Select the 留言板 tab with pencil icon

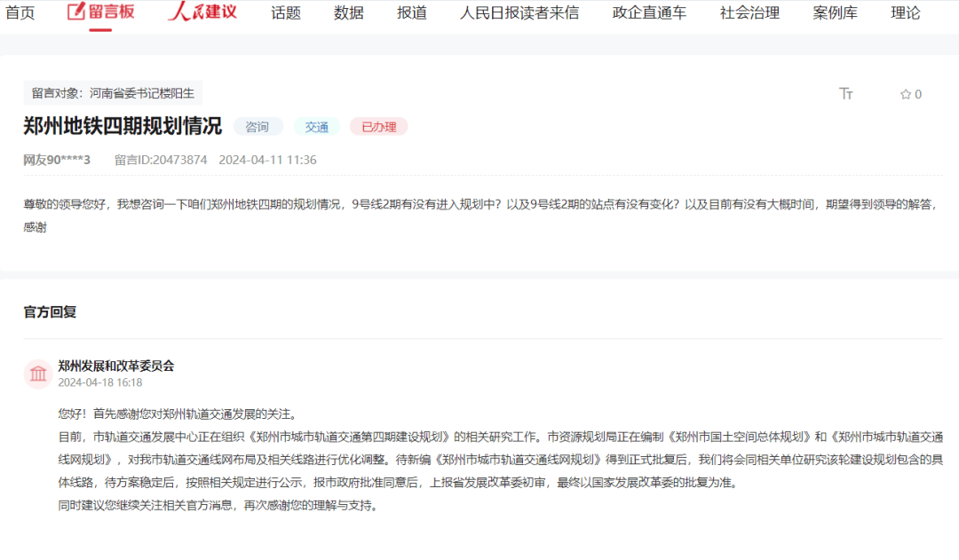[x=100, y=12]
